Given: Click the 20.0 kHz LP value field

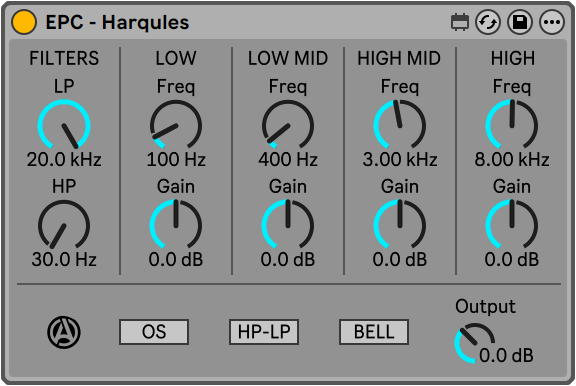Looking at the screenshot, I should coord(64,160).
